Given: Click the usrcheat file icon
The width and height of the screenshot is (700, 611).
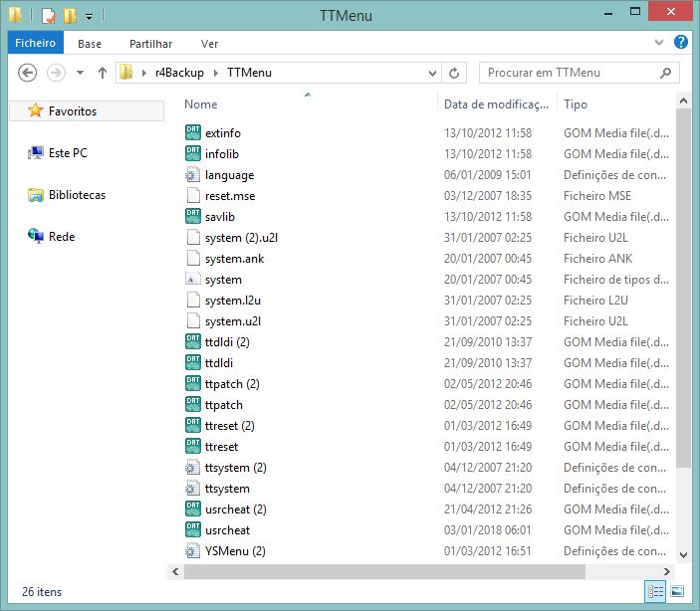Looking at the screenshot, I should (x=193, y=529).
